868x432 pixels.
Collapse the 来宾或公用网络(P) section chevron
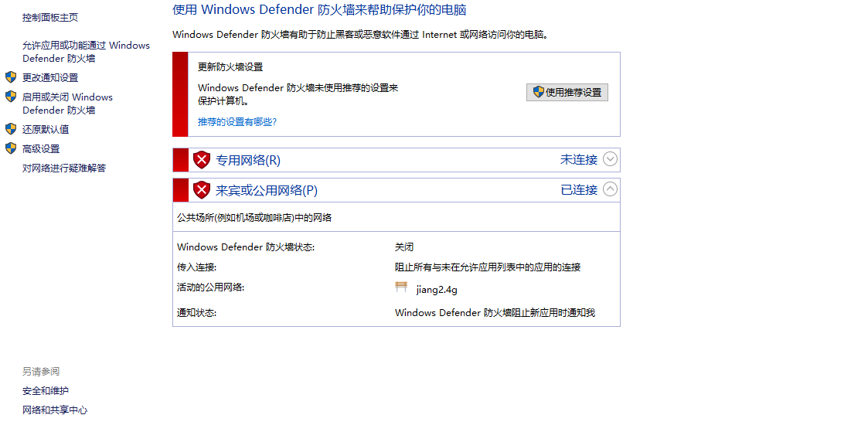[x=610, y=189]
